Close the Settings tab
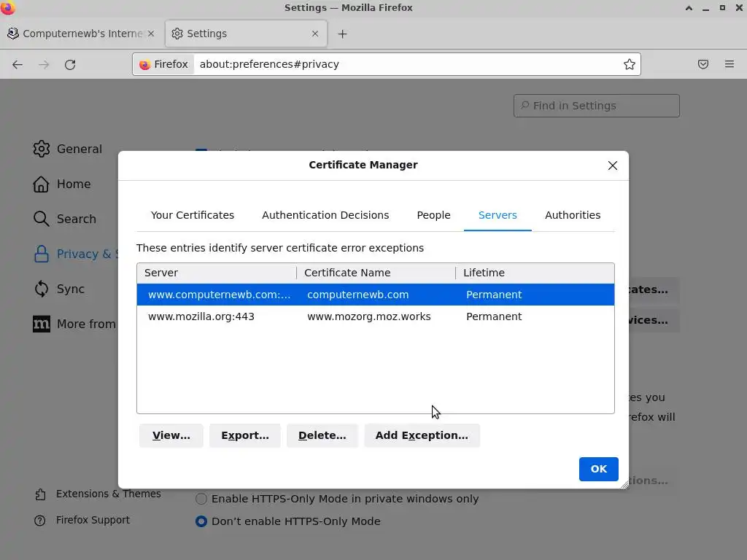 pos(315,34)
